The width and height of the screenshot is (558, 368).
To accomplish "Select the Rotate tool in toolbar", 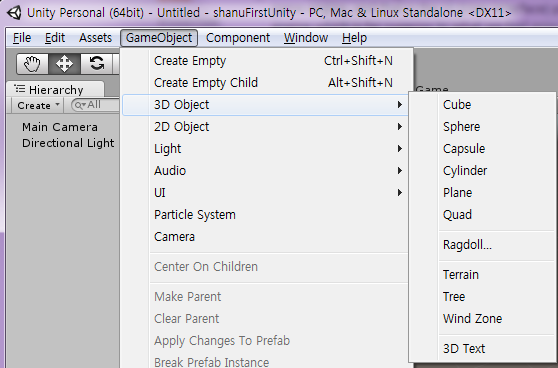I will click(x=96, y=64).
